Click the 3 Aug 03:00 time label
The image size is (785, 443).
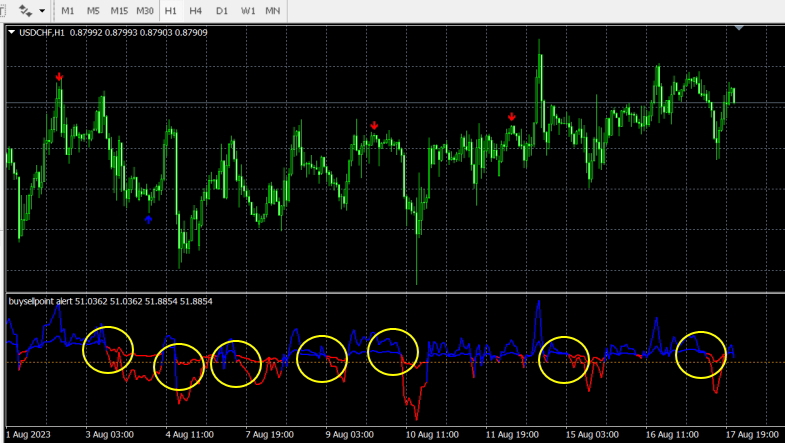(x=110, y=434)
